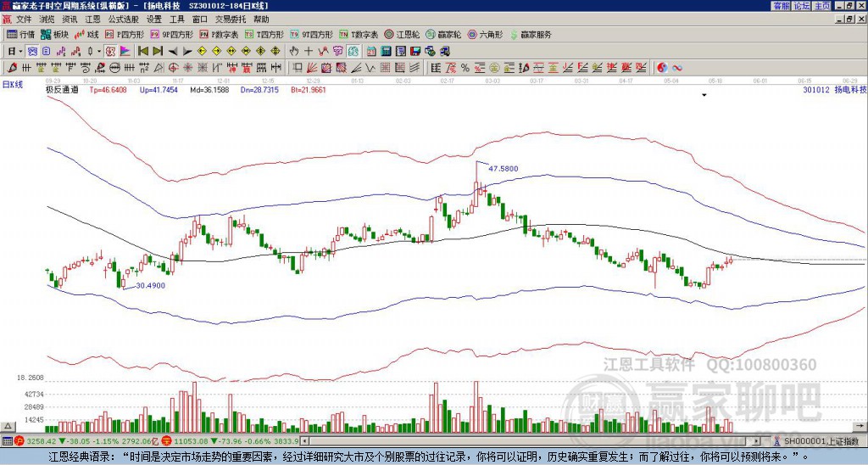868x465 pixels.
Task: Select the crosshair cursor tool
Action: [x=309, y=51]
